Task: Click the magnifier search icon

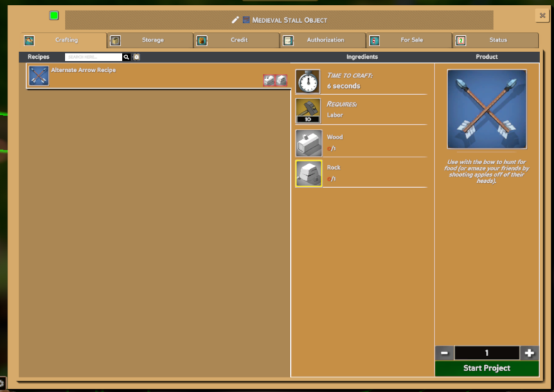Action: (x=126, y=57)
